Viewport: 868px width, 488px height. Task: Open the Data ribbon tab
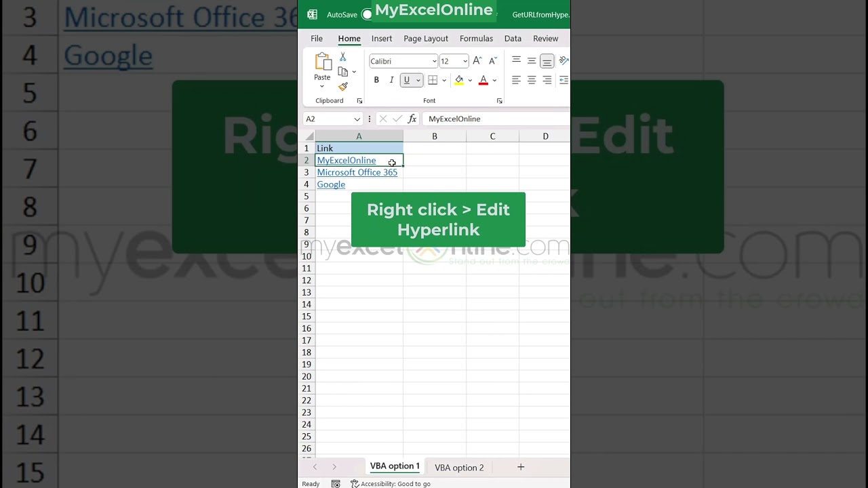(x=513, y=39)
